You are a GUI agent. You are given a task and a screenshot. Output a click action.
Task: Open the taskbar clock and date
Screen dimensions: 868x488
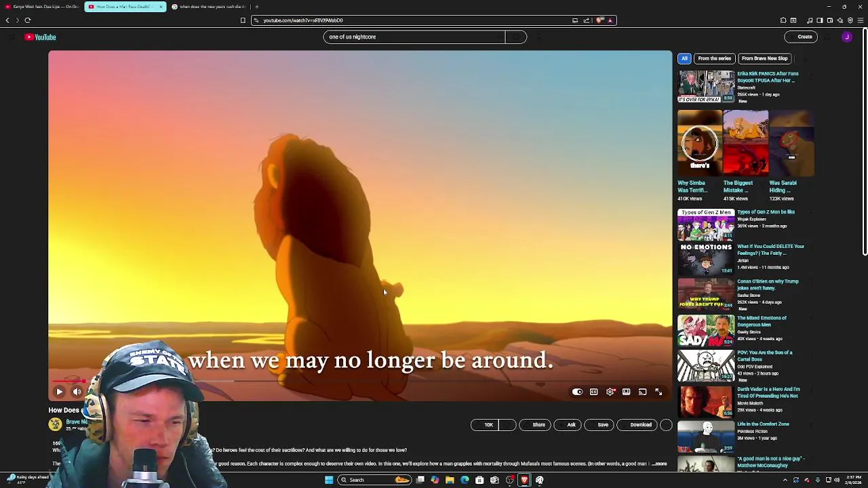pos(852,480)
